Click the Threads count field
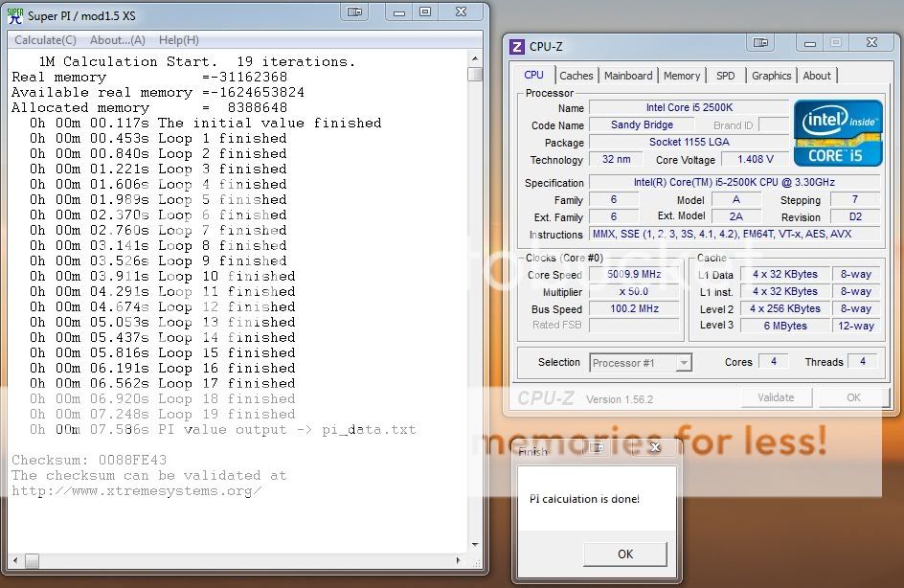904x588 pixels. (863, 361)
